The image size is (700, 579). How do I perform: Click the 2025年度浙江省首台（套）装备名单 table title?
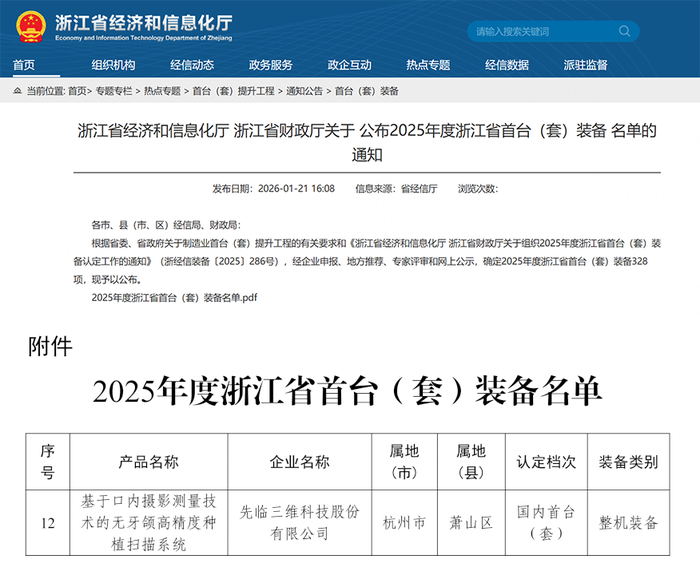[347, 391]
